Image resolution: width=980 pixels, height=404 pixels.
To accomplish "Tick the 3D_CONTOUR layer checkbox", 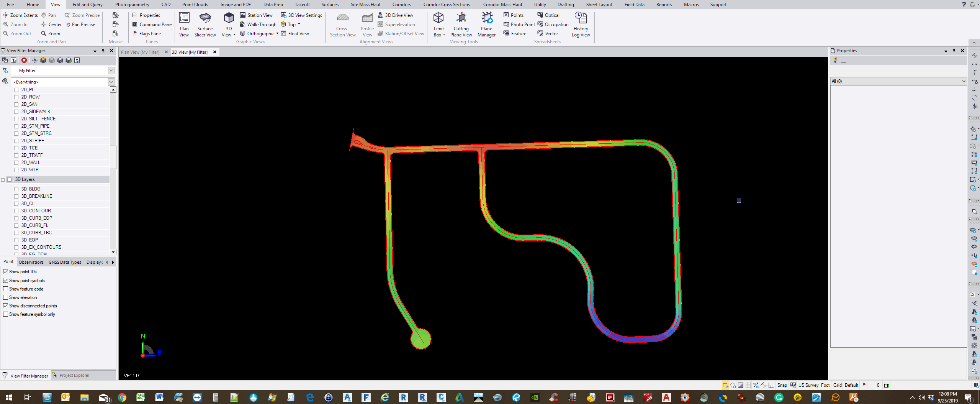I will coord(16,211).
